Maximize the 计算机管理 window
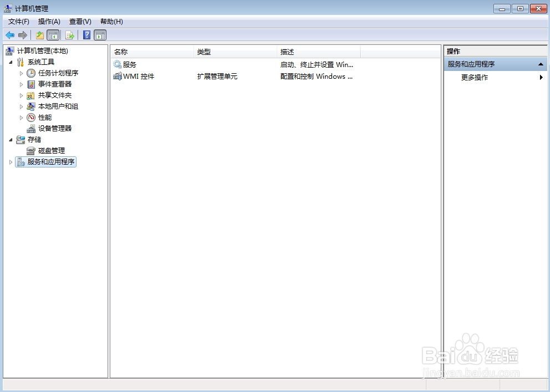The height and width of the screenshot is (392, 550). tap(520, 8)
